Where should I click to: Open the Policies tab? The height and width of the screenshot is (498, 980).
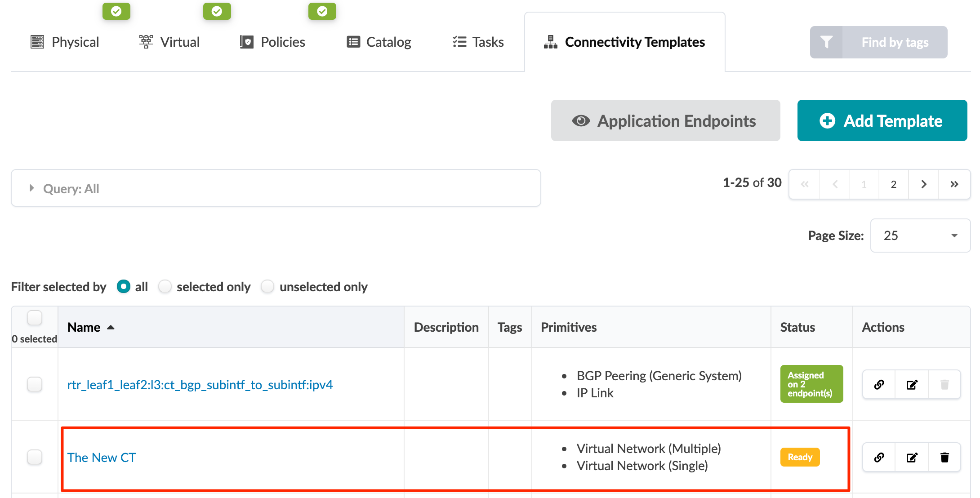tap(272, 42)
